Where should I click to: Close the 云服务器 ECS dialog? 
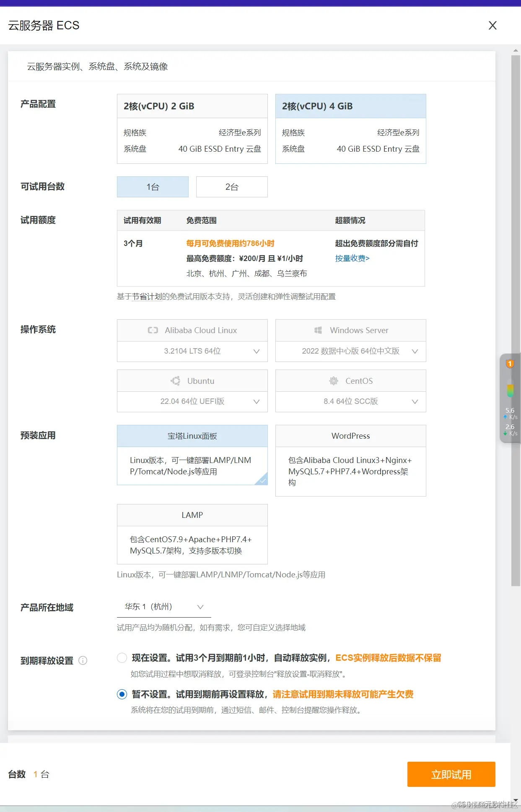click(x=492, y=26)
